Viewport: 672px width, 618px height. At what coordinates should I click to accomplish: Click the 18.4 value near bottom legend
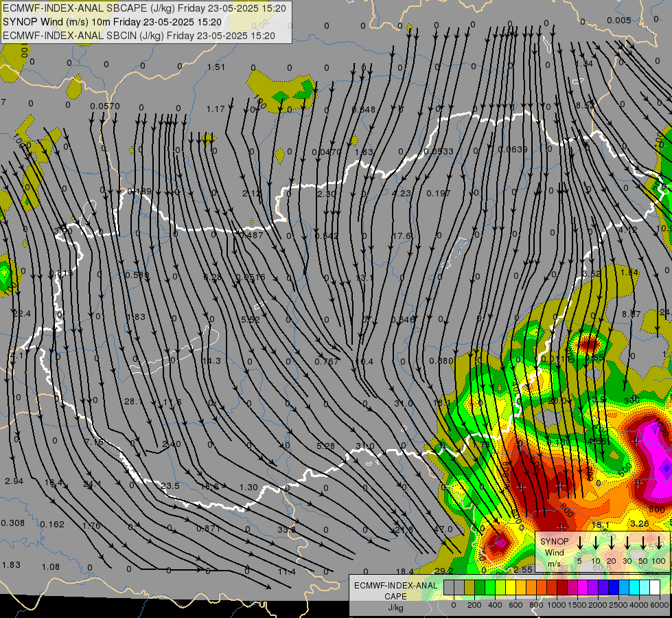click(x=404, y=571)
